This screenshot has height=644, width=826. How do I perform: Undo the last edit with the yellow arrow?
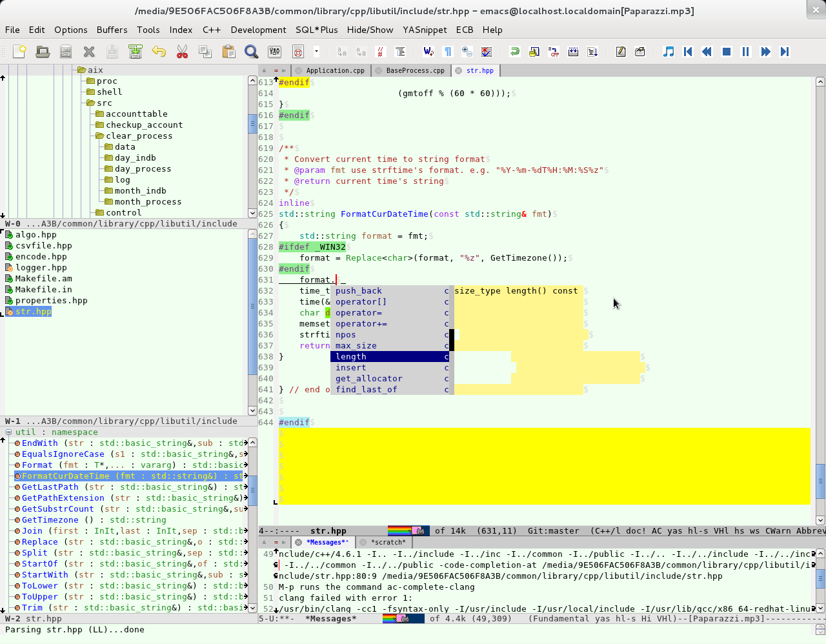[x=159, y=52]
